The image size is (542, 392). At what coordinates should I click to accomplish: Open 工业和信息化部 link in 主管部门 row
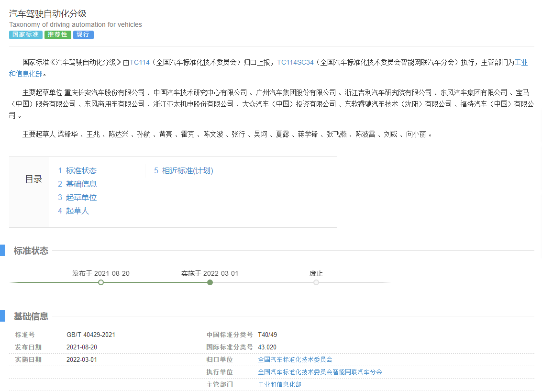point(279,384)
